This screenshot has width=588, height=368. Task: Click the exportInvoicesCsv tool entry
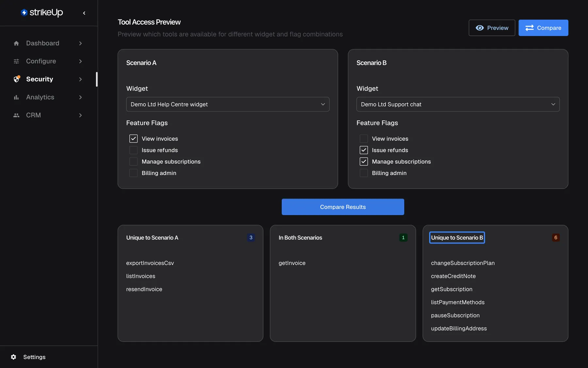(150, 263)
